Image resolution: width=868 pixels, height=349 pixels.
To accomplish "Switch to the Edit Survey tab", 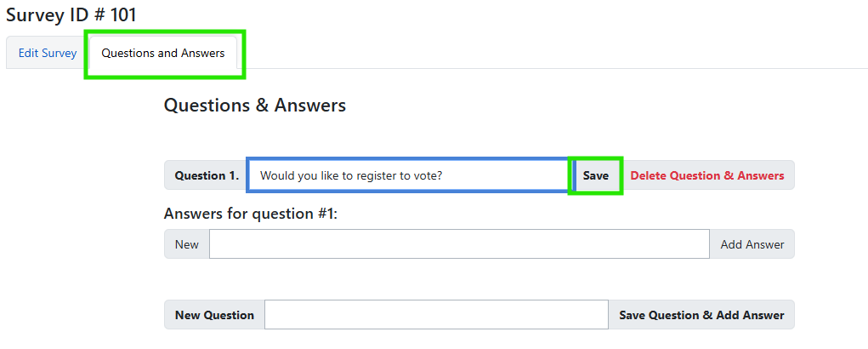I will click(x=48, y=53).
